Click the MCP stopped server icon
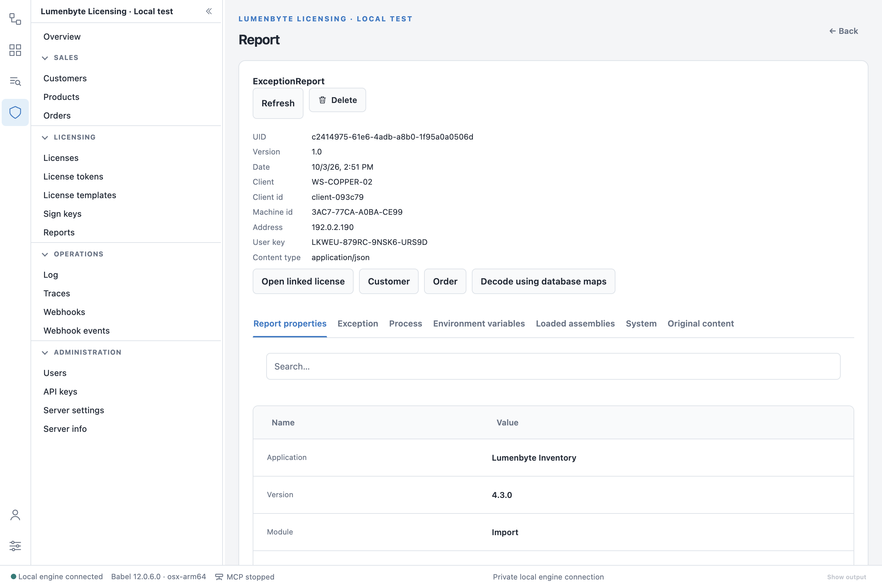The image size is (882, 588). [x=219, y=577]
